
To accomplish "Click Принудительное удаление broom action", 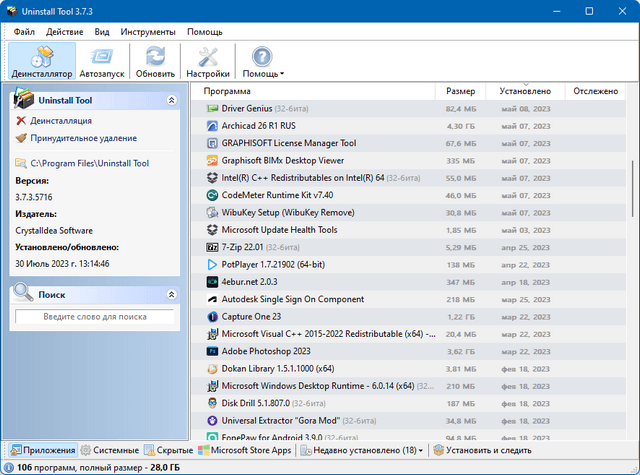I will tap(82, 139).
